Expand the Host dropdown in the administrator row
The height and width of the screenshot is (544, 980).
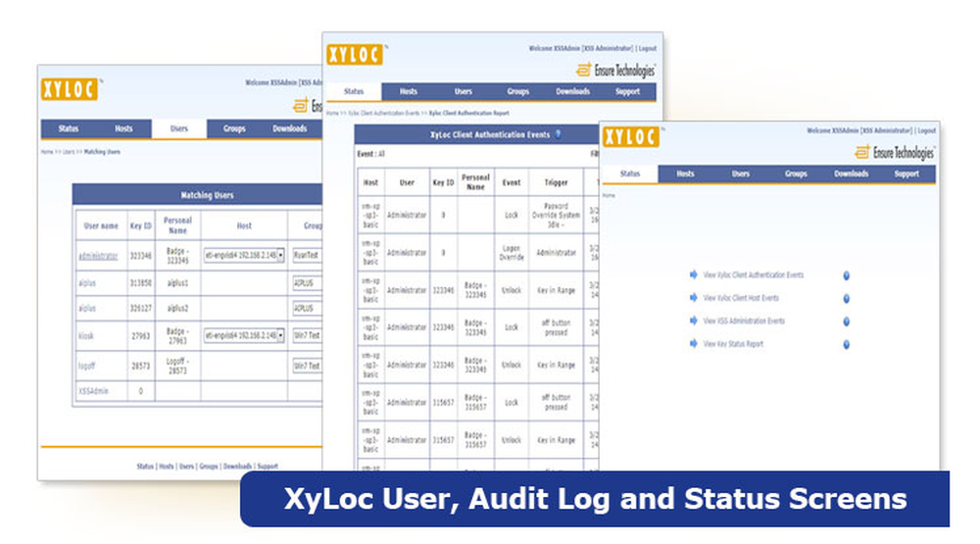tap(280, 255)
